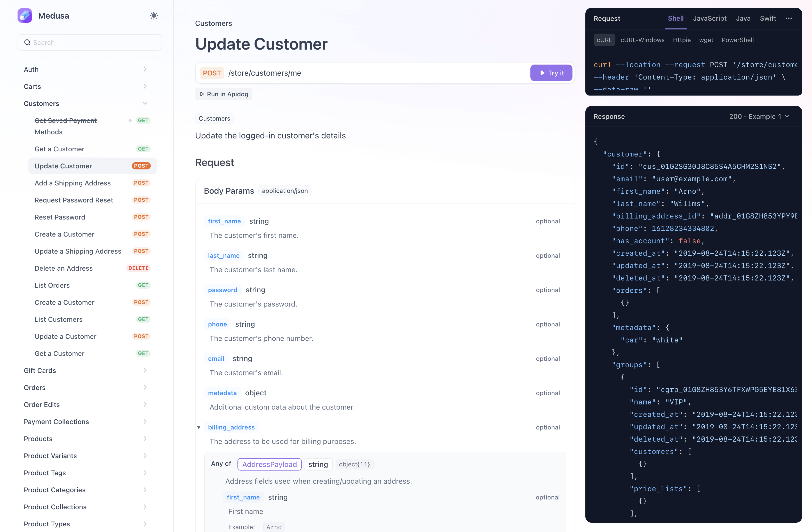Click the orange POST method badge in the endpoint bar

[212, 73]
